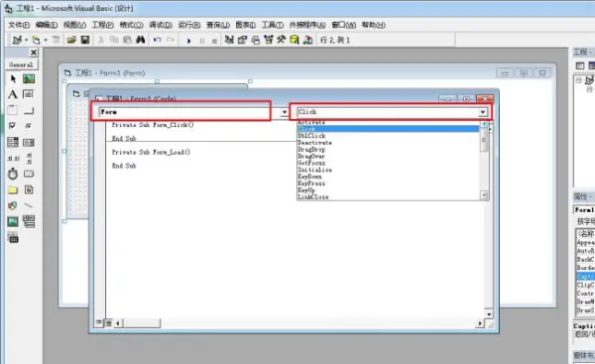Click the Save Project floppy icon
The height and width of the screenshot is (364, 595).
coord(85,40)
